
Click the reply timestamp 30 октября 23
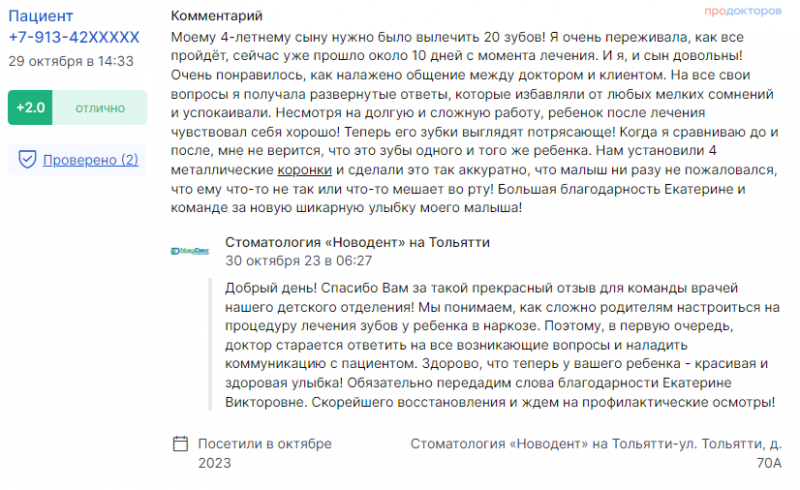[x=298, y=261]
